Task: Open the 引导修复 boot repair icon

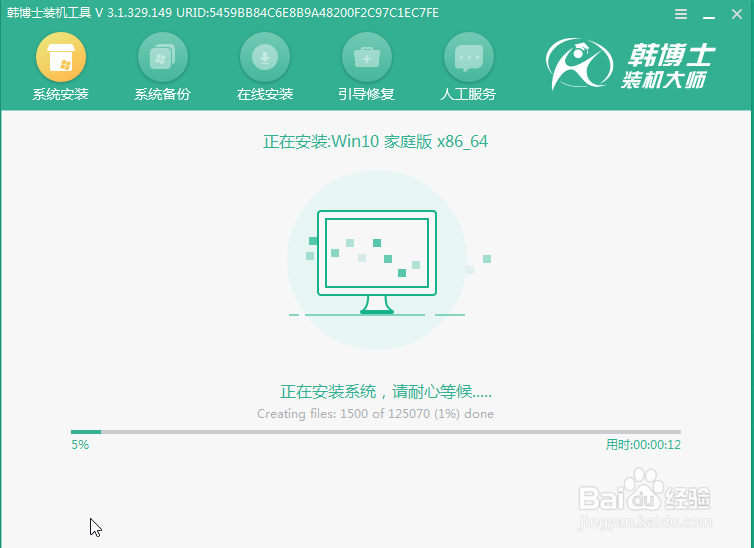Action: (x=366, y=57)
